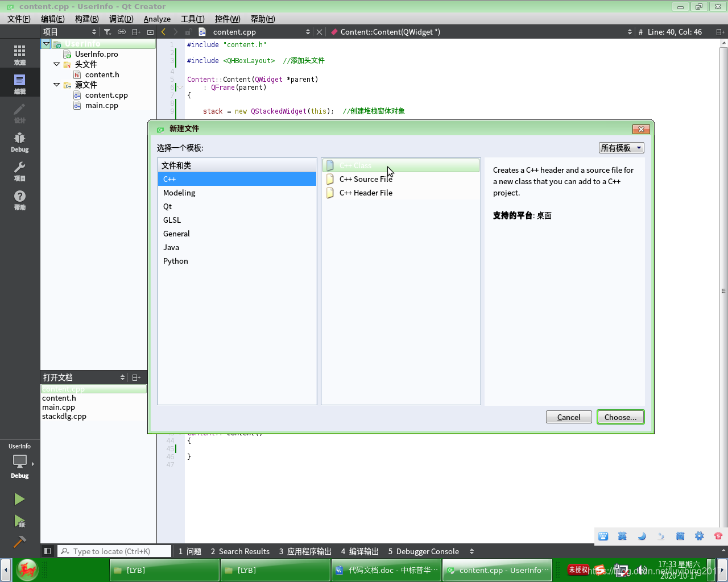This screenshot has height=582, width=728.
Task: Open the Welcome mode in sidebar
Action: pos(20,54)
